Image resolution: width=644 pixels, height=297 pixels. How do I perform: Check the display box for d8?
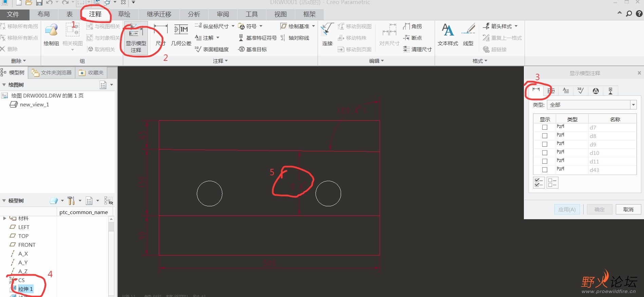545,136
